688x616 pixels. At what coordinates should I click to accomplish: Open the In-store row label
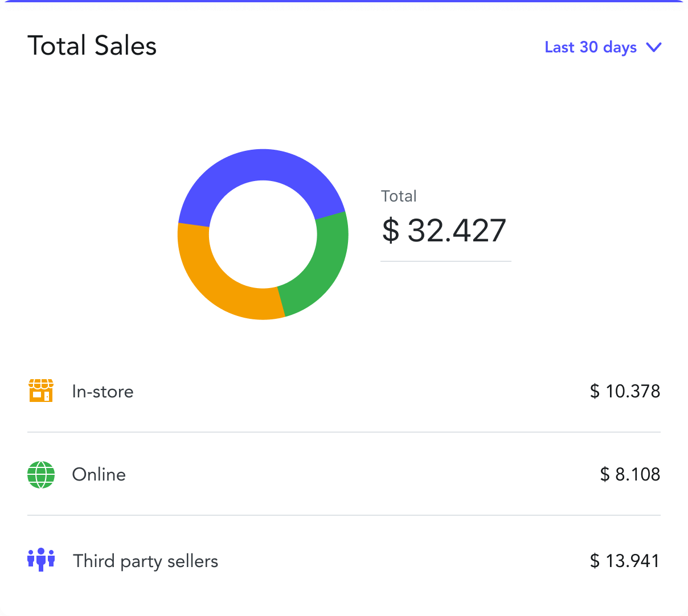pos(103,392)
